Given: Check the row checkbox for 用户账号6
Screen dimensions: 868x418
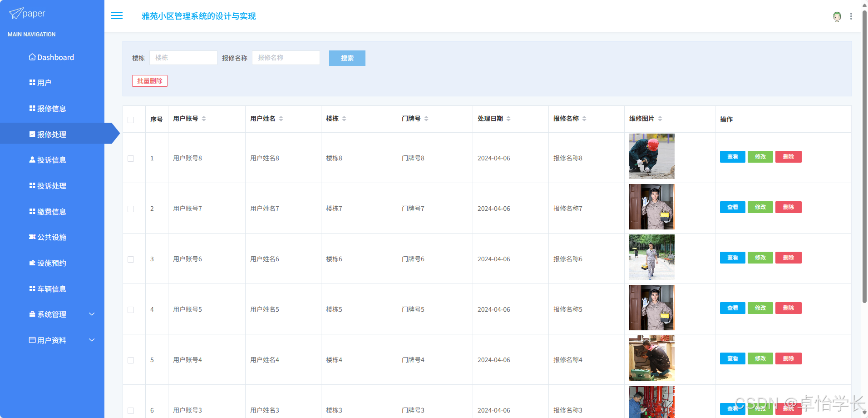Looking at the screenshot, I should click(x=131, y=259).
